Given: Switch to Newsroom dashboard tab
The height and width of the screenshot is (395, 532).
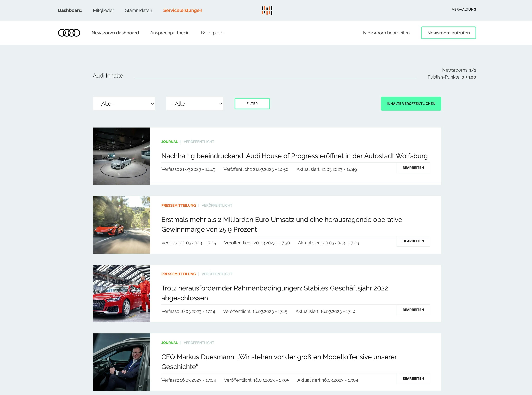Looking at the screenshot, I should 115,33.
